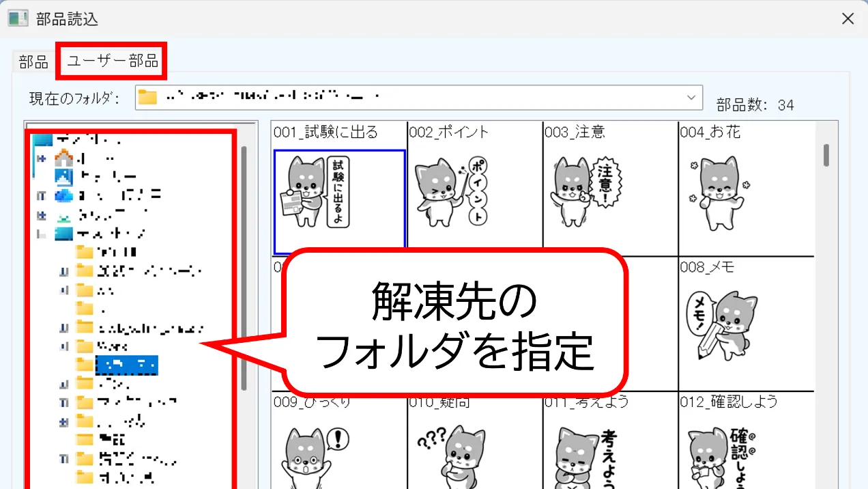This screenshot has width=868, height=489.
Task: Click the 部品読込 window title bar icon
Action: click(17, 18)
